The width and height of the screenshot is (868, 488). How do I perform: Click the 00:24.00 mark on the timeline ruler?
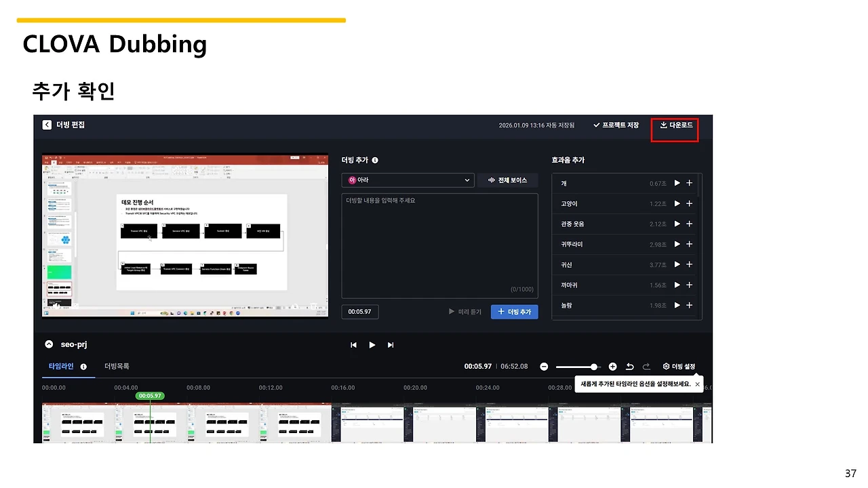(x=488, y=388)
